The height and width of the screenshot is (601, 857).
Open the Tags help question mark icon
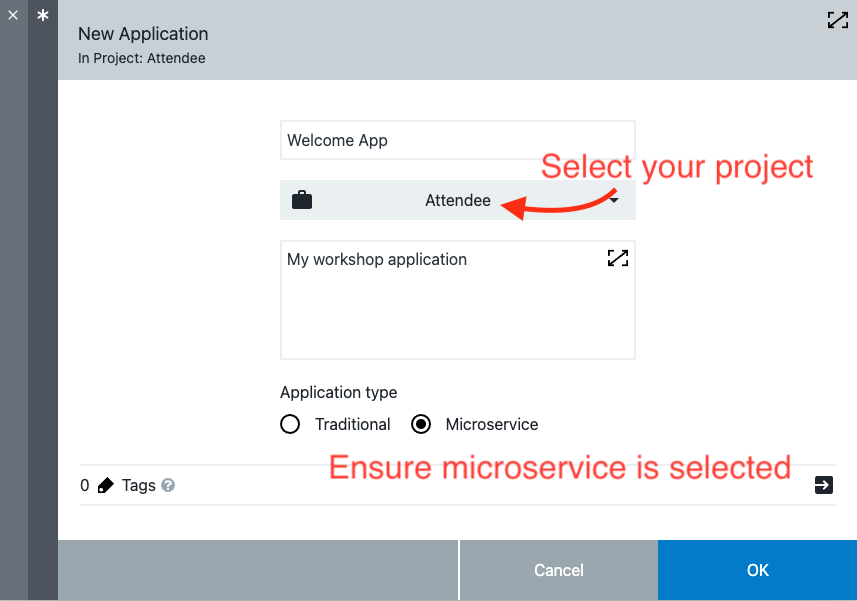[166, 485]
